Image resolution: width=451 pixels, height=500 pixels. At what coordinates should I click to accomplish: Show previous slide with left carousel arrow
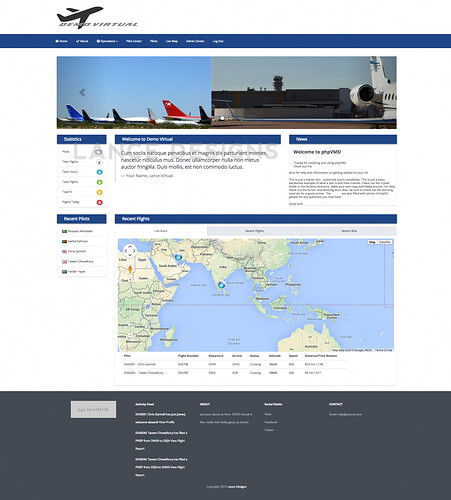pos(82,92)
